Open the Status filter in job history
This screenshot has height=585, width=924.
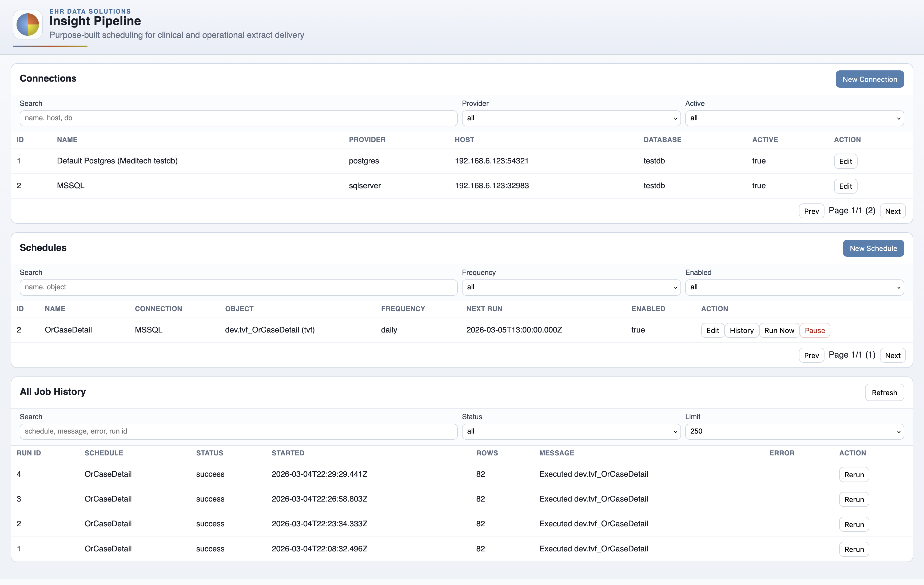coord(571,431)
